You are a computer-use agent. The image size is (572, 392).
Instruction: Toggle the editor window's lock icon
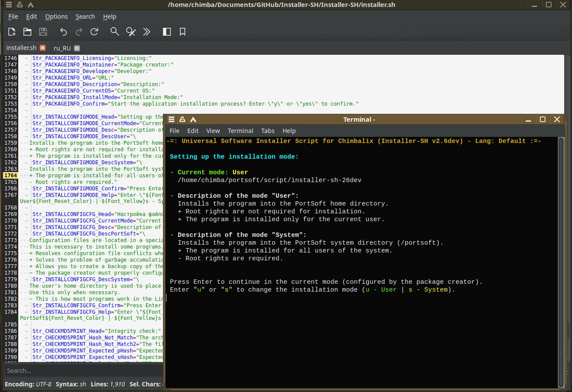(19, 5)
